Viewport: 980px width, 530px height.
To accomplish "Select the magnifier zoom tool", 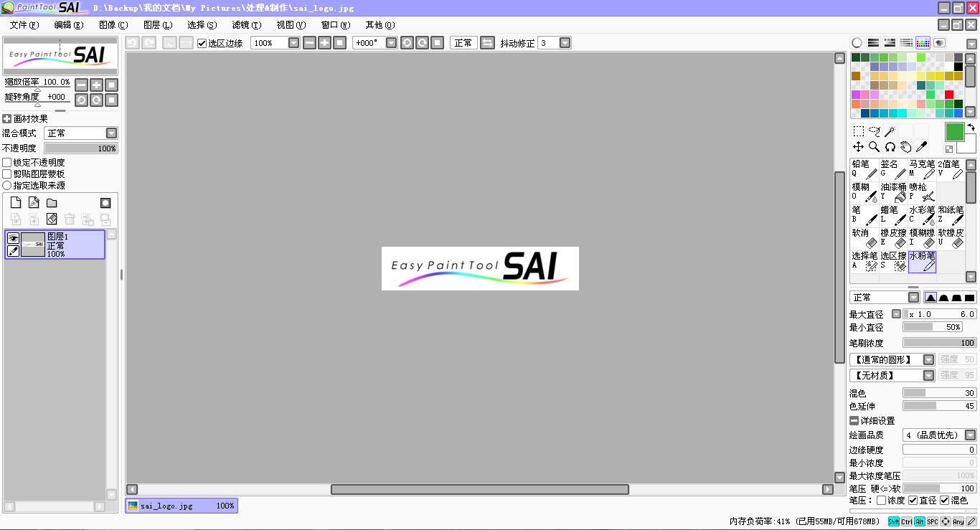I will pyautogui.click(x=875, y=147).
